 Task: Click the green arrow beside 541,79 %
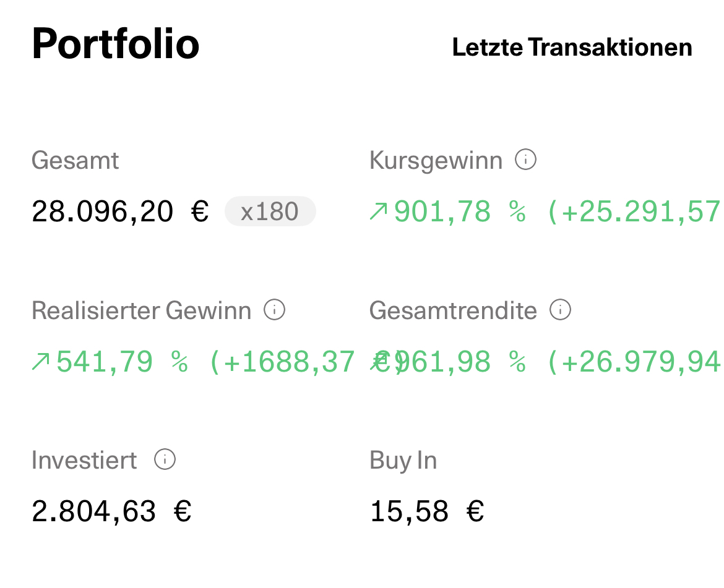click(x=41, y=362)
